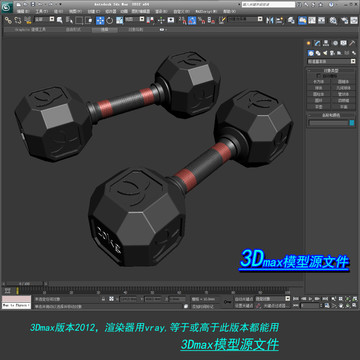
Task: Open the Hierarchy panel tab
Action: (x=326, y=43)
